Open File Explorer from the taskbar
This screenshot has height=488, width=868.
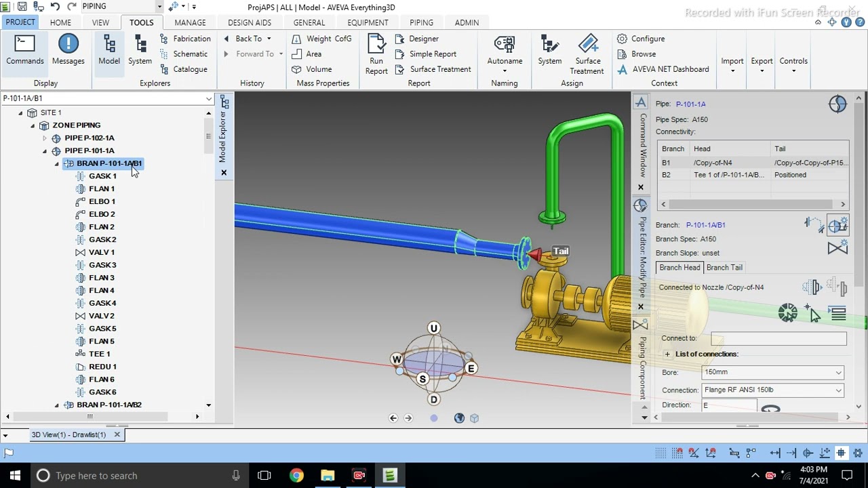[328, 475]
